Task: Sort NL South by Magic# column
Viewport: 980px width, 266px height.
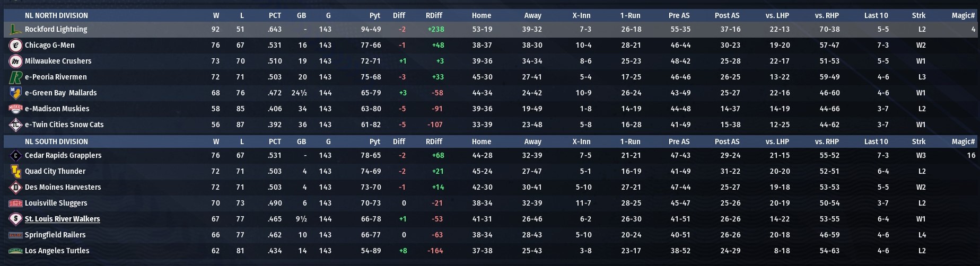Action: pyautogui.click(x=963, y=141)
